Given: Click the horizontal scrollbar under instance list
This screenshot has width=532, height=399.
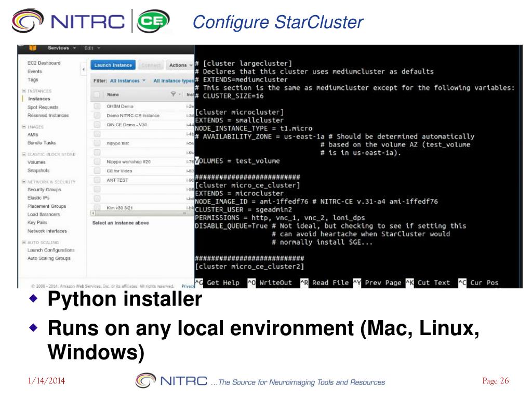Looking at the screenshot, I should [142, 213].
